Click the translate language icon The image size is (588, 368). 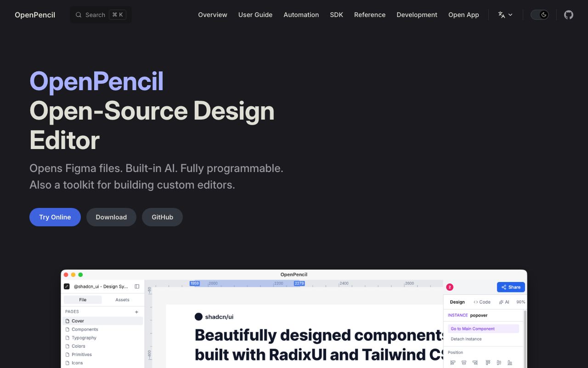pyautogui.click(x=502, y=15)
